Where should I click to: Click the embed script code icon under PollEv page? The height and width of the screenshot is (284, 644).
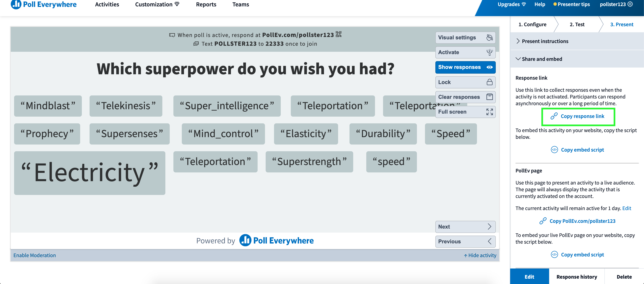(554, 254)
